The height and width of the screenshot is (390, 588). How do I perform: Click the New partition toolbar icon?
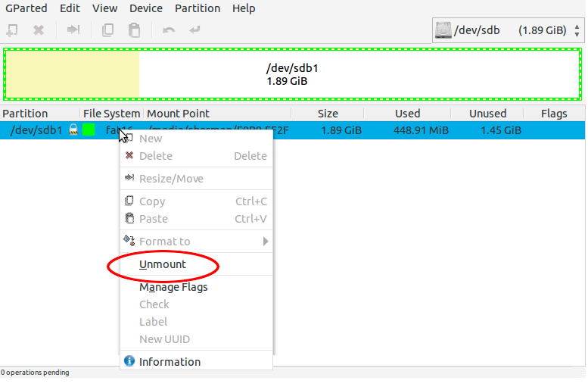(12, 30)
